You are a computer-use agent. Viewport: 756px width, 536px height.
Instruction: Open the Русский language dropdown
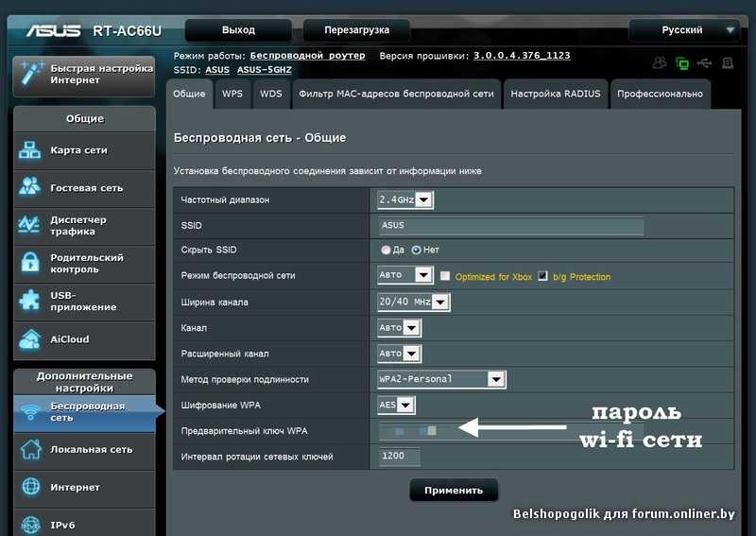(x=683, y=30)
